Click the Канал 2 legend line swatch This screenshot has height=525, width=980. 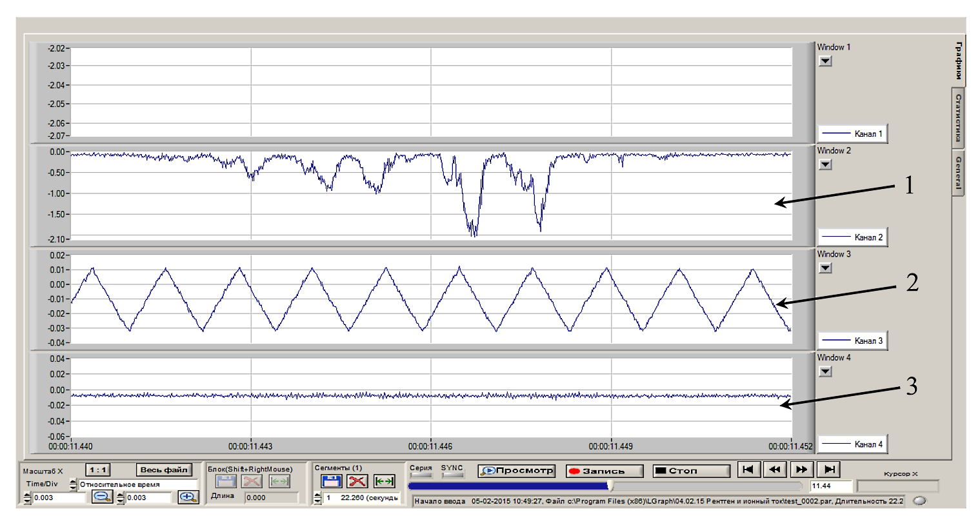[837, 237]
